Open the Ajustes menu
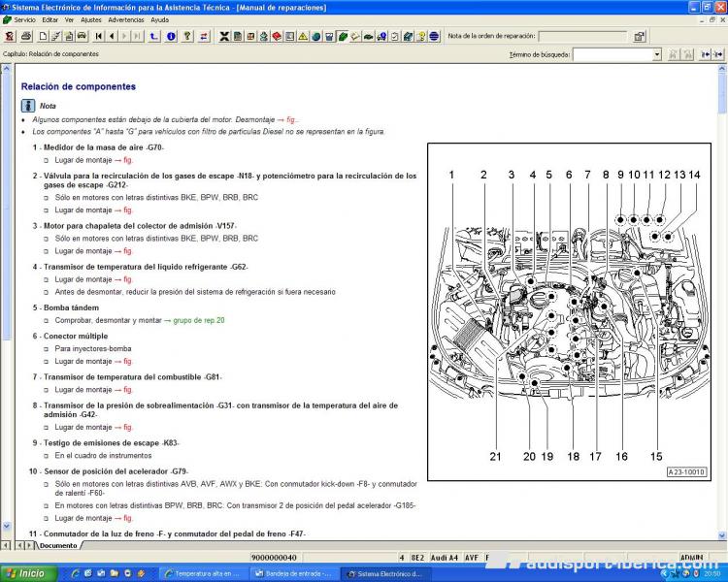Screen dimensions: 728x582 click(x=91, y=20)
